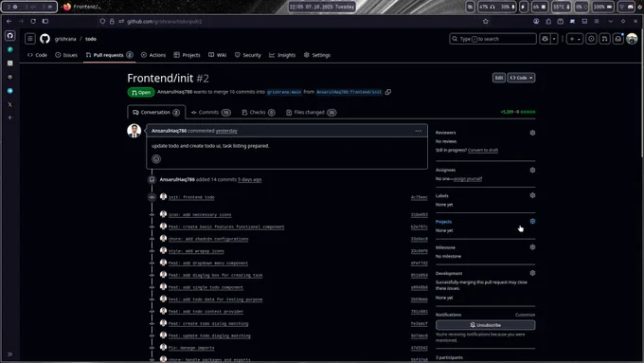Click the GitHub Octocat logo
The width and height of the screenshot is (644, 363).
pos(45,39)
